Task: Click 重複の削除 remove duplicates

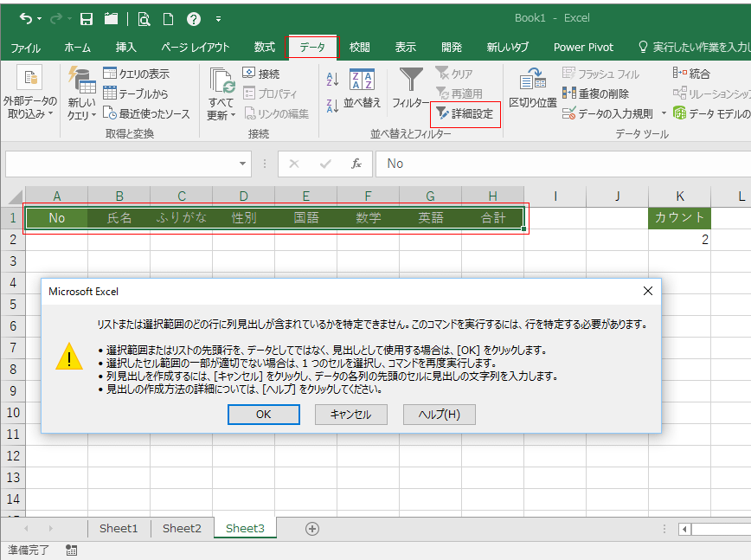Action: (x=597, y=93)
